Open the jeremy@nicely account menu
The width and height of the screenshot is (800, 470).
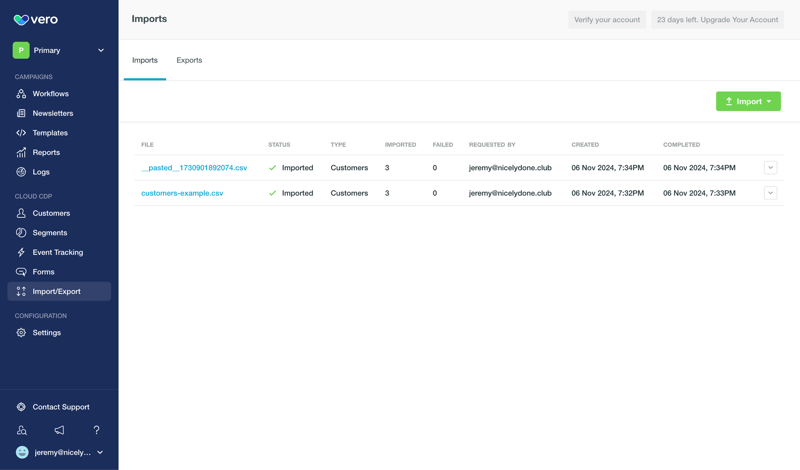click(59, 452)
